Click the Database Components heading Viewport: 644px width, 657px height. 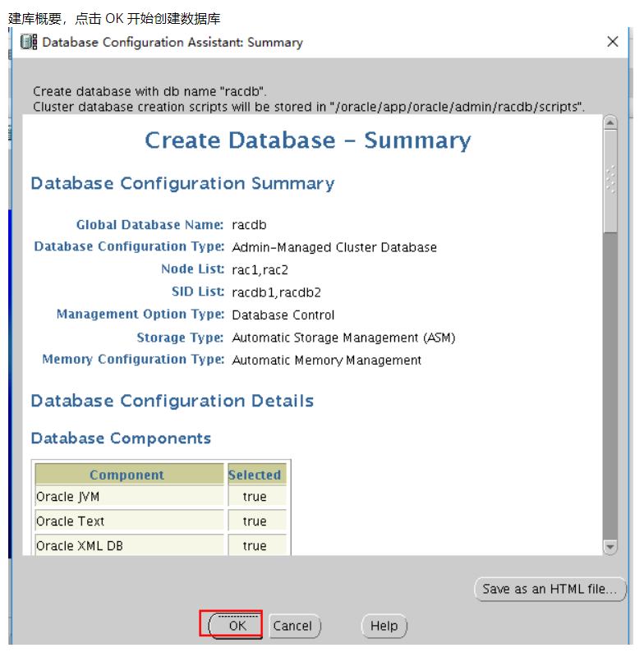121,439
